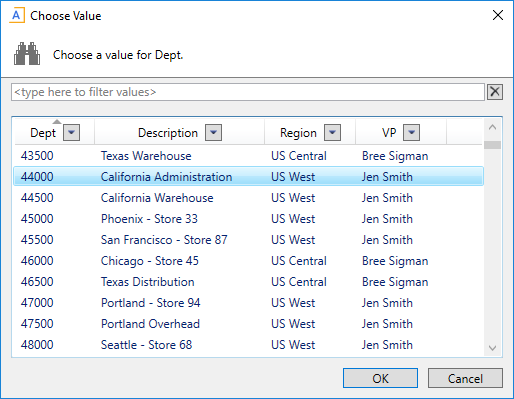Click the Choose Value app icon
The height and width of the screenshot is (399, 514).
click(17, 16)
